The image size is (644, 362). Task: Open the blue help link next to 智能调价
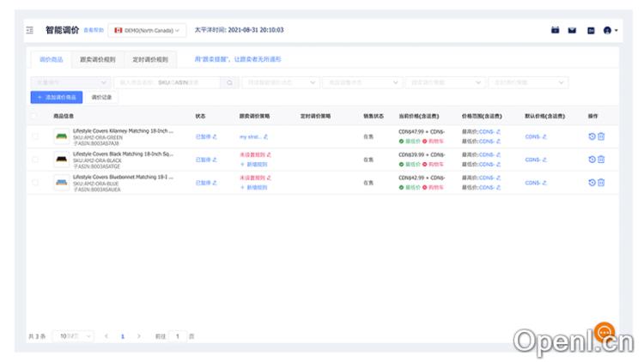94,30
